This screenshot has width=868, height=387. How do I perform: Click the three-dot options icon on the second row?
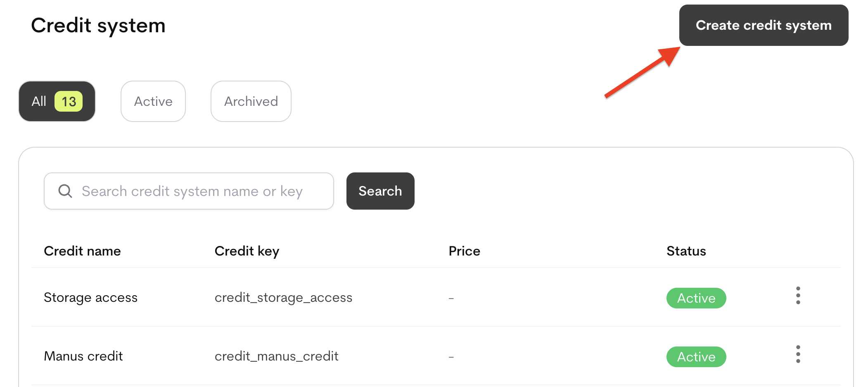pos(798,354)
